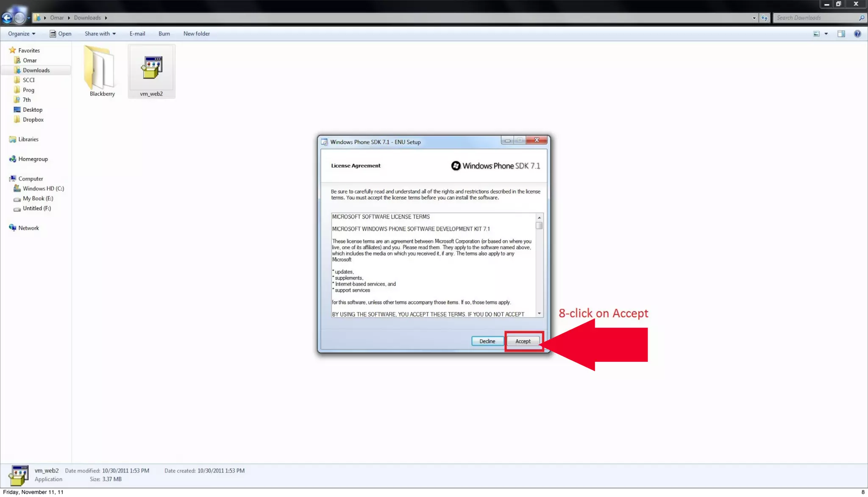Screen dimensions: 868x497
Task: Select the vm_web2 installer icon
Action: tap(151, 68)
